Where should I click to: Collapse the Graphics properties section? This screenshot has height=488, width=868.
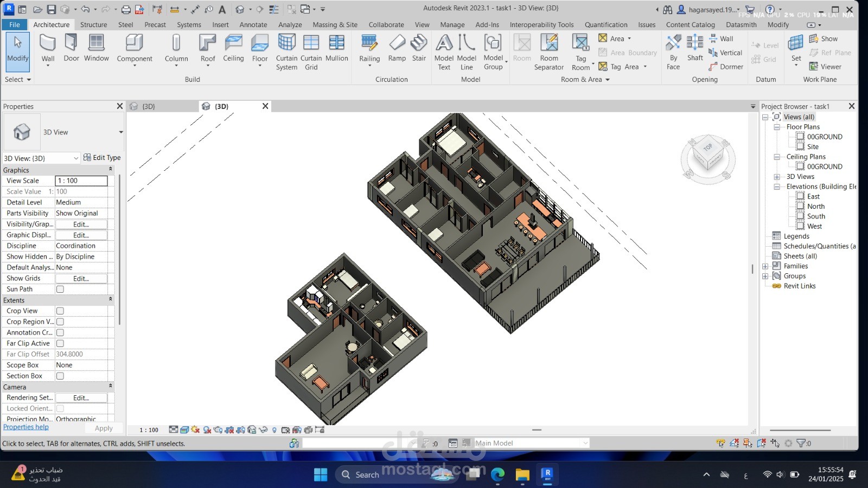click(x=111, y=170)
